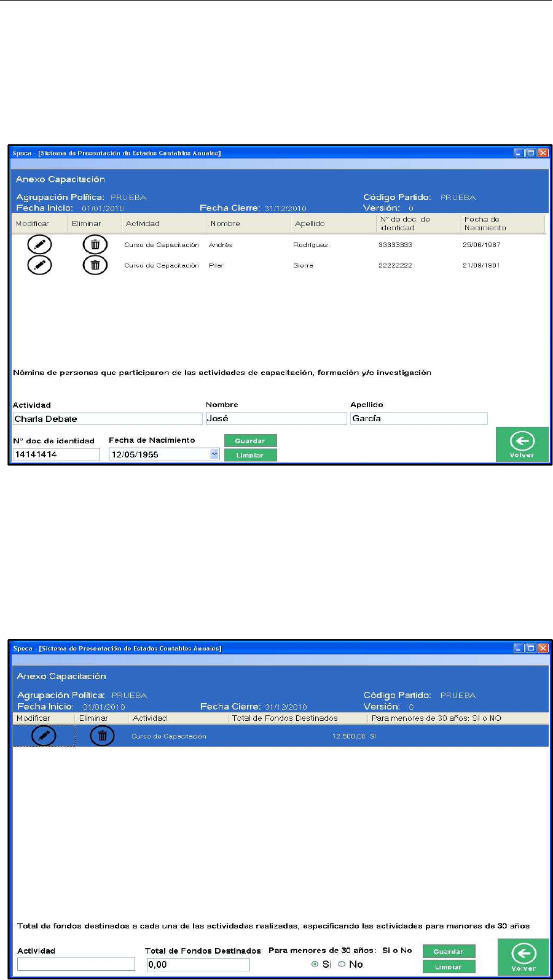Click Para menores de 30 años column header
This screenshot has height=980, width=553.
pos(436,718)
